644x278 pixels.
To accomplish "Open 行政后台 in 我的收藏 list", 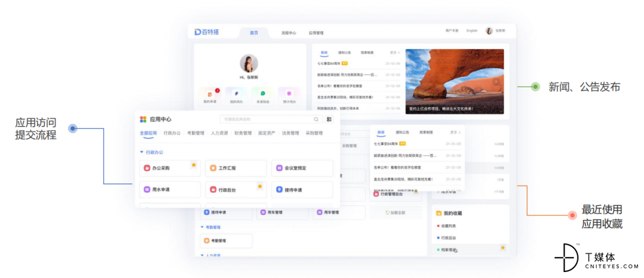I will coord(448,238).
